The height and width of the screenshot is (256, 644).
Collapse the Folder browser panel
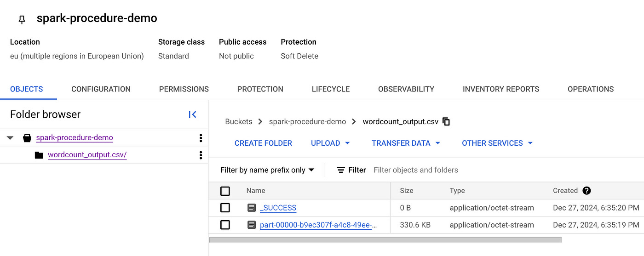click(193, 114)
